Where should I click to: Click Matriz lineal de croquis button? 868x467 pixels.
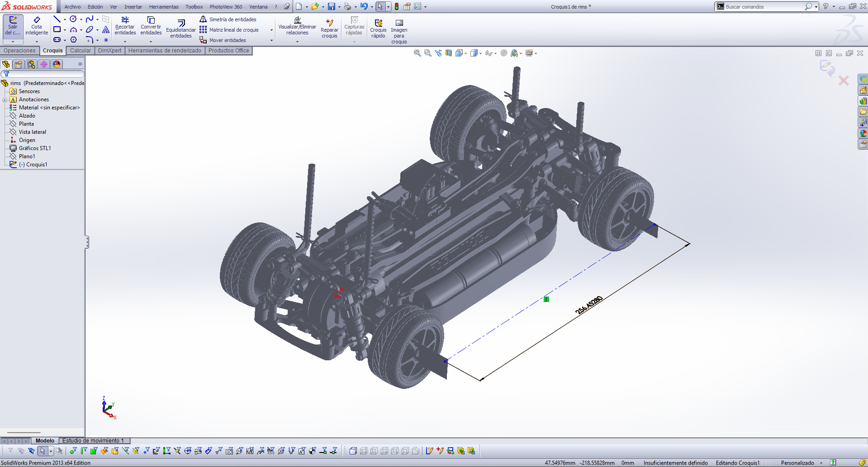pos(229,30)
